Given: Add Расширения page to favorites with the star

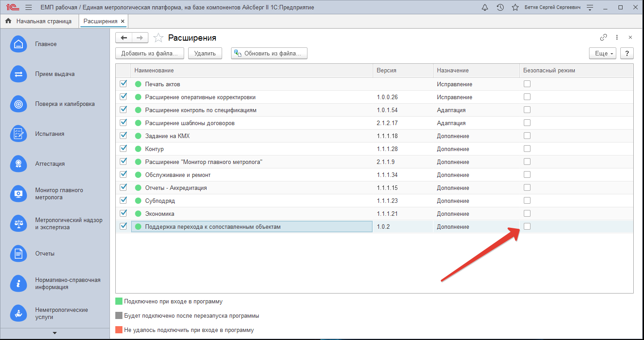Looking at the screenshot, I should click(158, 38).
